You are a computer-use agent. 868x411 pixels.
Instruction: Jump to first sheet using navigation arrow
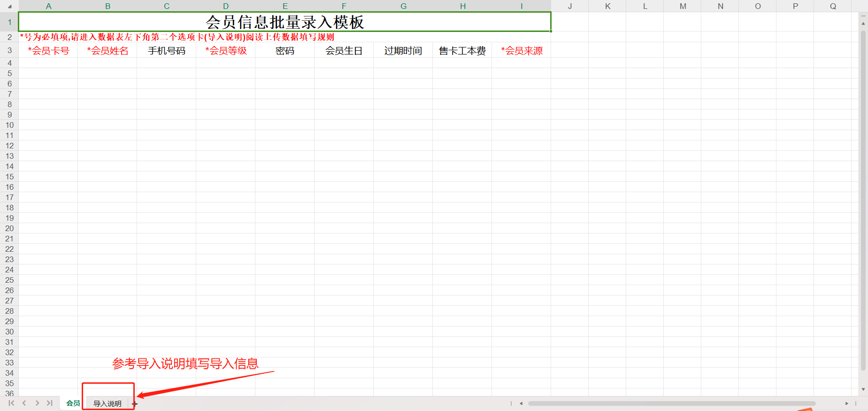click(11, 403)
